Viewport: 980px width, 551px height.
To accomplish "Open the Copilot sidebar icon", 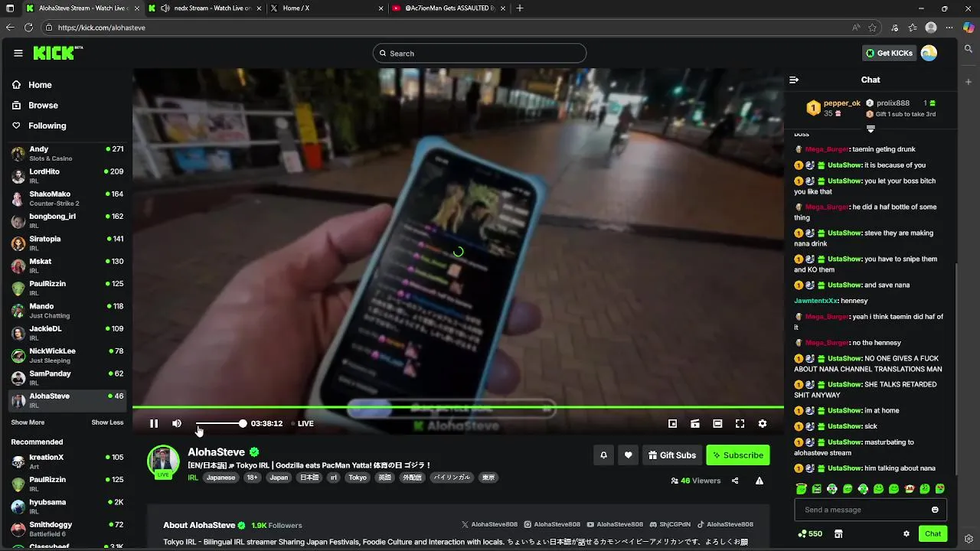I will point(969,28).
